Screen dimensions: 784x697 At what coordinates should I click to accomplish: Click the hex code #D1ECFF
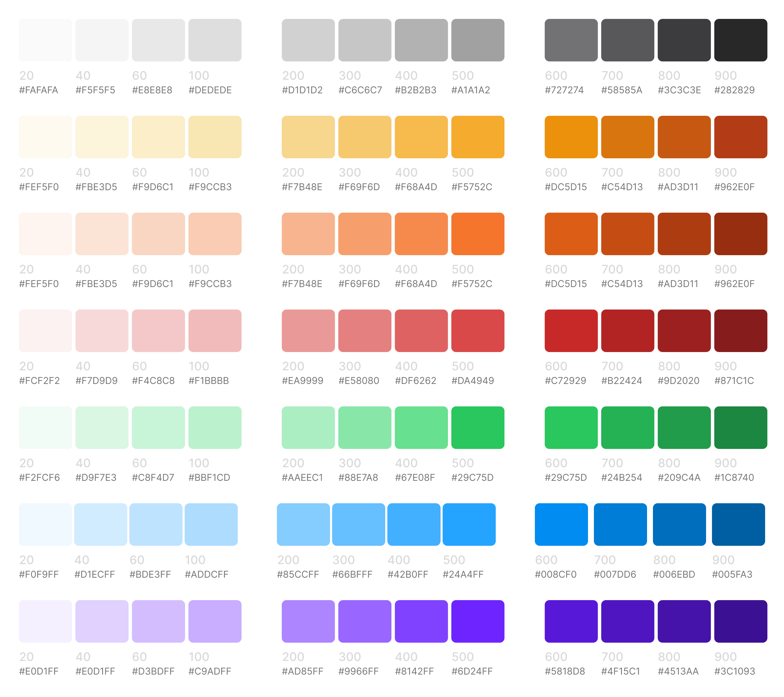click(95, 574)
